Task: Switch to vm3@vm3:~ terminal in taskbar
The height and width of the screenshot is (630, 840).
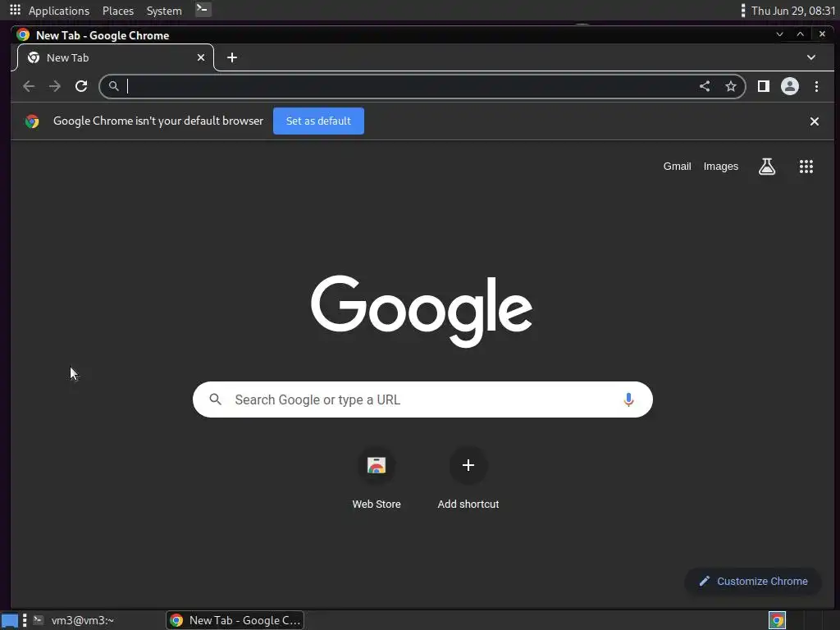Action: click(83, 620)
